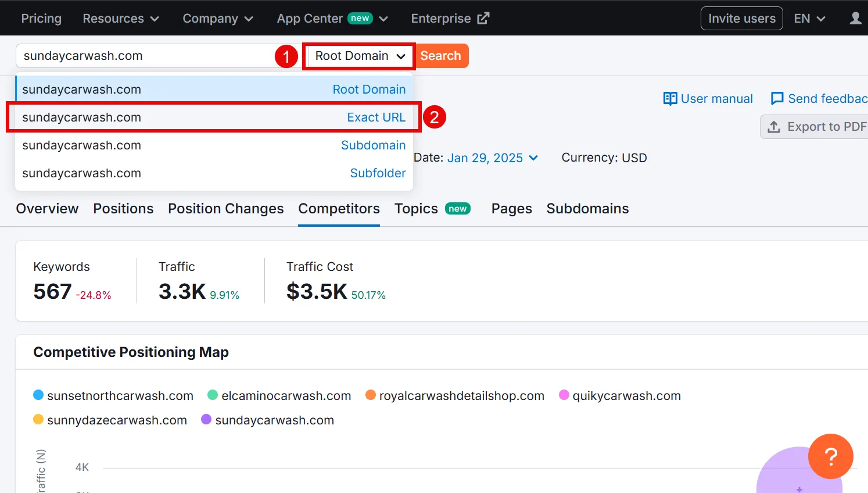Open the App Center menu
Image resolution: width=868 pixels, height=493 pixels.
click(332, 19)
